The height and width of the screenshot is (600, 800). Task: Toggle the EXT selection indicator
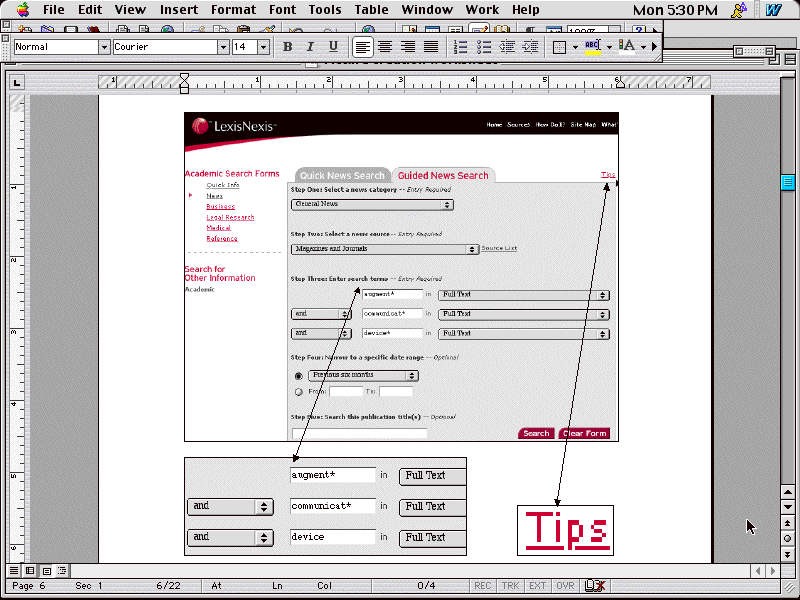(x=538, y=586)
